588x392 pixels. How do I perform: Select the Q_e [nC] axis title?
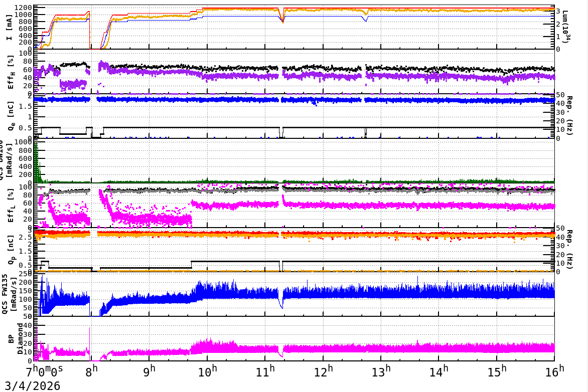[x=11, y=116]
